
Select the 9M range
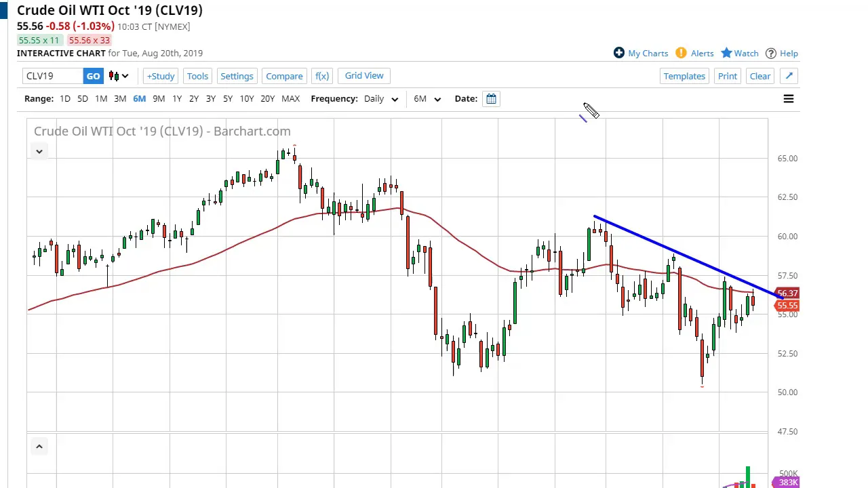[x=159, y=99]
